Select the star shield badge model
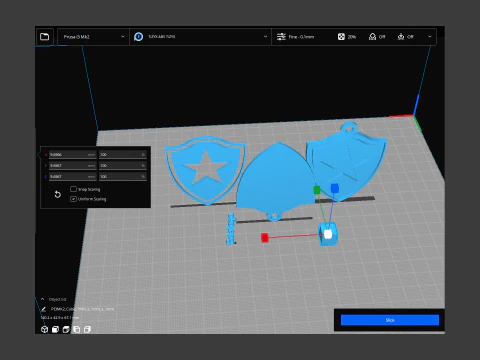480x360 pixels. [x=205, y=171]
